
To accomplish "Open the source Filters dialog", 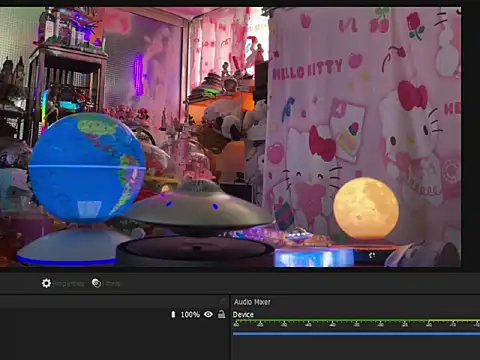I will point(106,284).
